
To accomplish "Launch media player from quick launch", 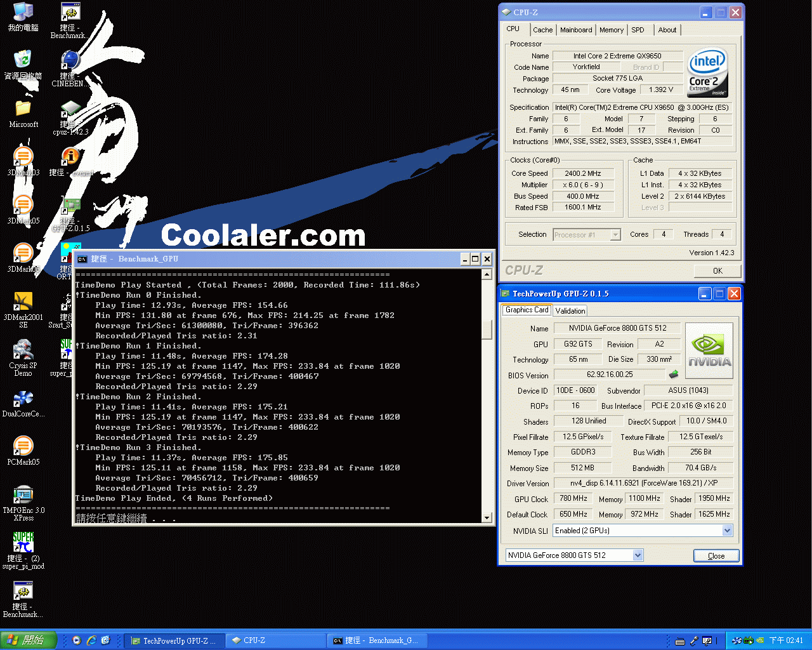I will [x=77, y=640].
